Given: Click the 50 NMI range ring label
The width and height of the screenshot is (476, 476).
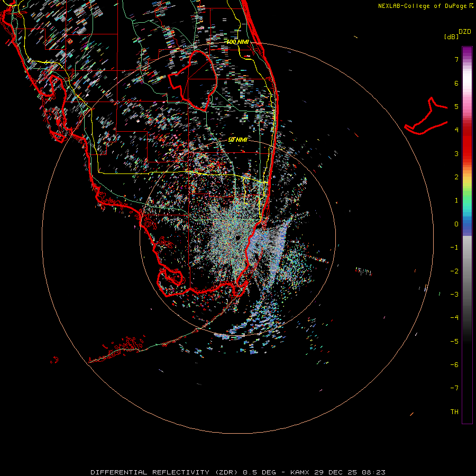Looking at the screenshot, I should pyautogui.click(x=237, y=140).
